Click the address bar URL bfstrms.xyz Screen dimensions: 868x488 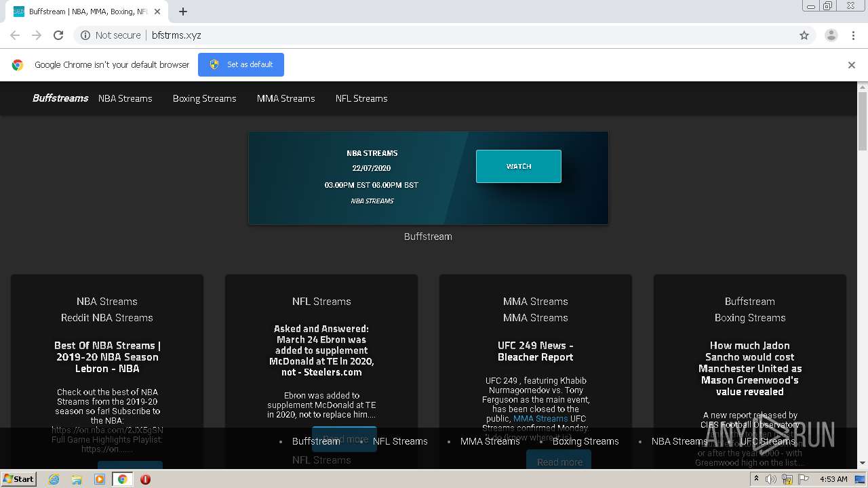tap(176, 35)
